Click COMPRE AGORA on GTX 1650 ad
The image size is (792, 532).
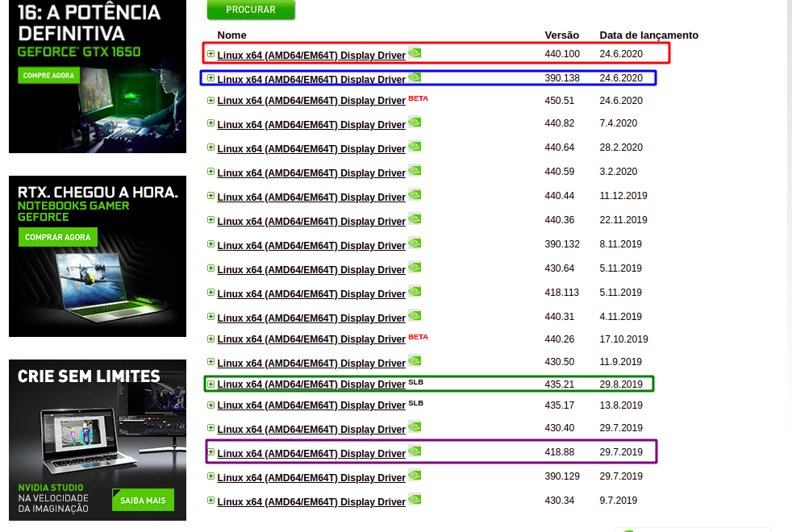tap(50, 76)
